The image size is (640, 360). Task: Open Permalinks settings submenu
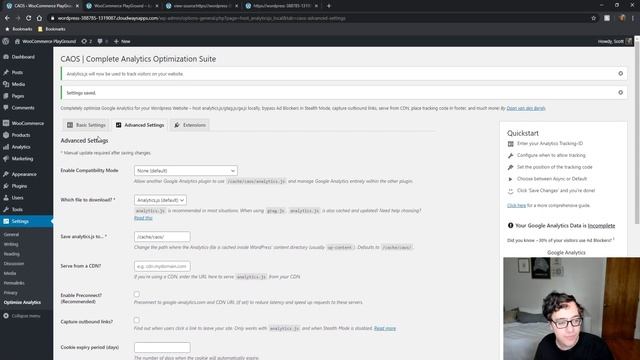[x=14, y=283]
